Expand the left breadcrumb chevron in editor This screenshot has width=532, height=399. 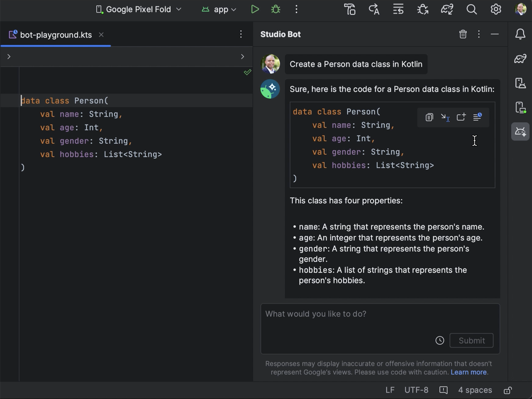pyautogui.click(x=9, y=56)
